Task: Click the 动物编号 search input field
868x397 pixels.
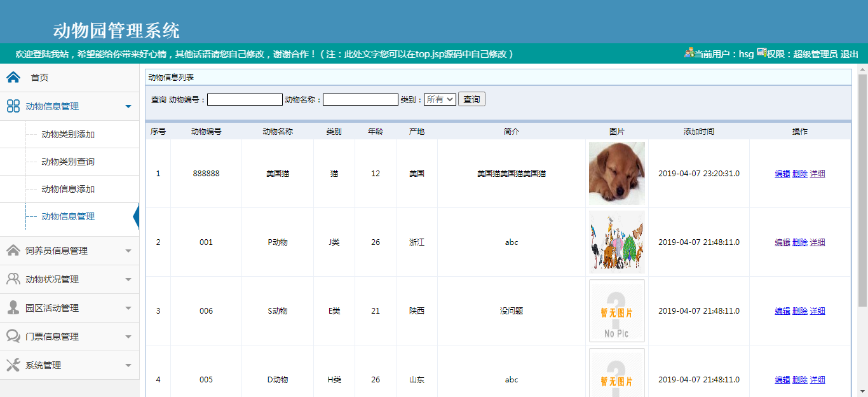Action: pyautogui.click(x=245, y=99)
